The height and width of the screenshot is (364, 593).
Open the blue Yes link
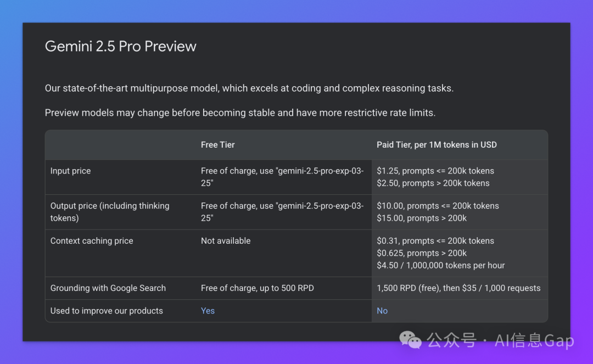208,311
